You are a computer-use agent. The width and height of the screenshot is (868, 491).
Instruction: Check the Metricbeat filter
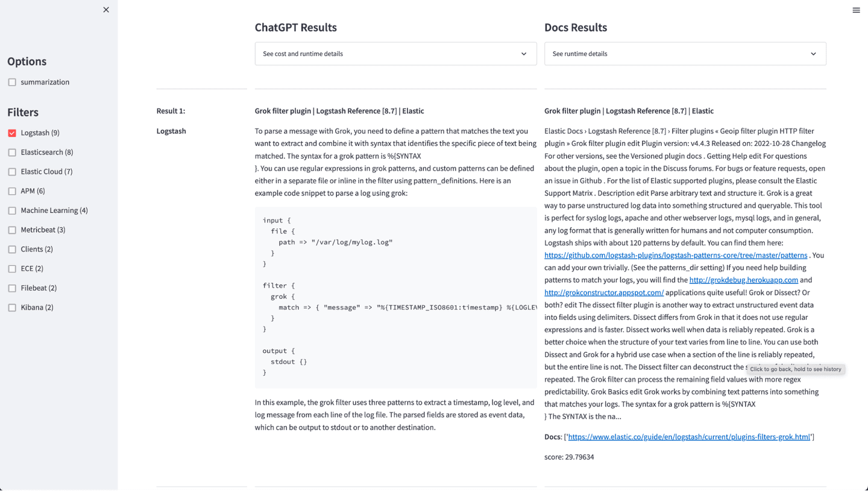tap(12, 230)
